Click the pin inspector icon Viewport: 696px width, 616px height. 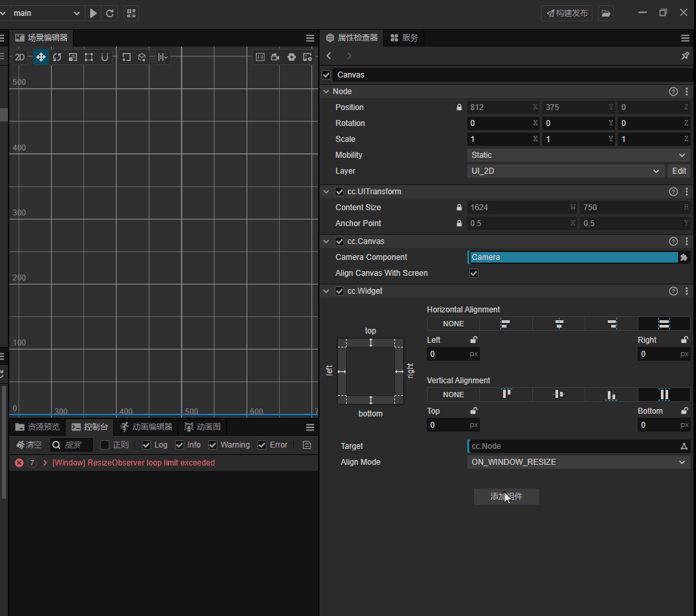coord(685,56)
